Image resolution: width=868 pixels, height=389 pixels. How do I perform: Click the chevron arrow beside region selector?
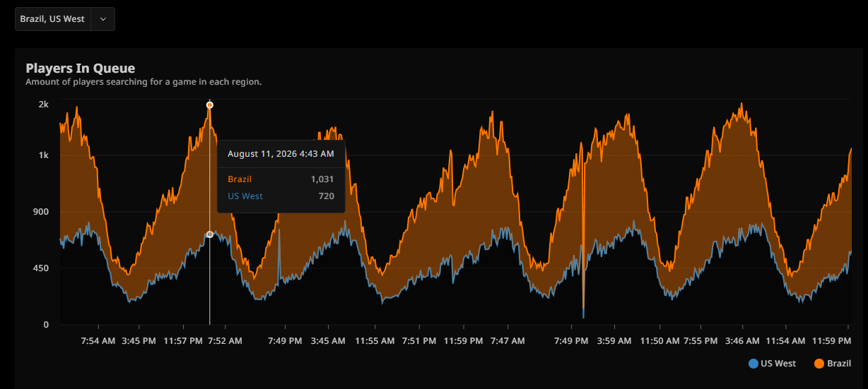pos(103,19)
